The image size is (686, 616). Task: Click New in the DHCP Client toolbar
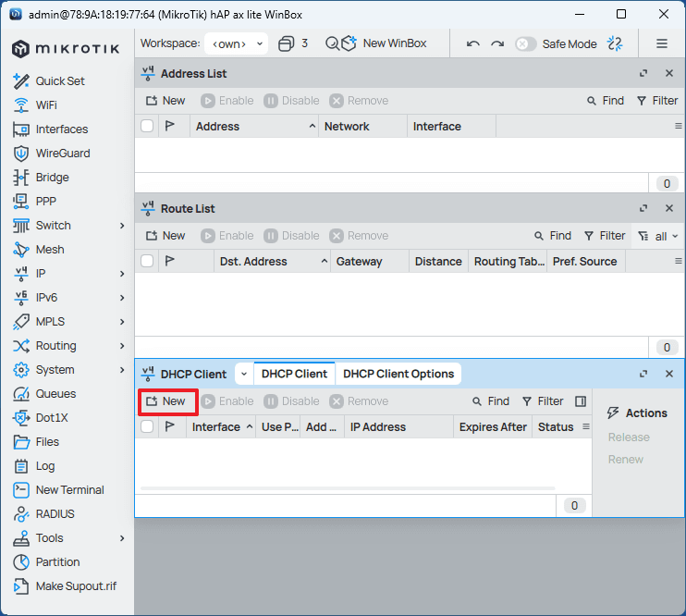pos(166,401)
